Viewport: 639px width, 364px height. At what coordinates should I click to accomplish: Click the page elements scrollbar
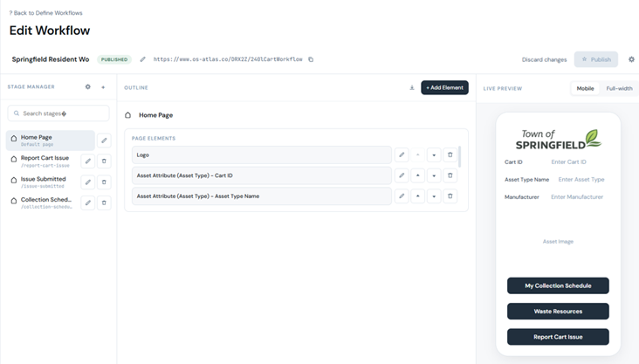[x=460, y=157]
